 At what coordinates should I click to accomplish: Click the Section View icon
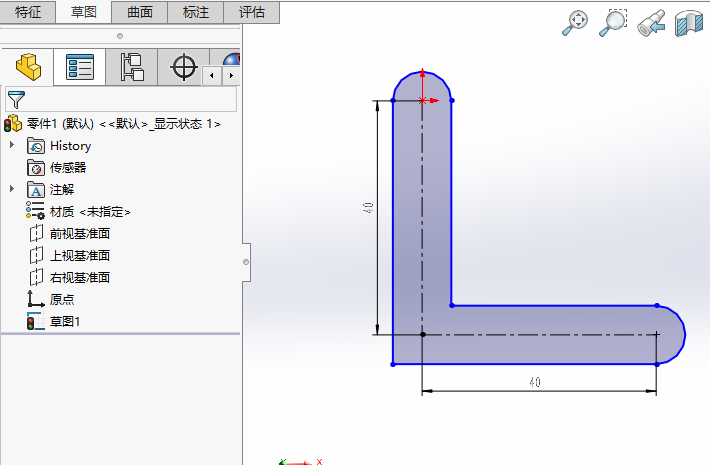pos(688,23)
